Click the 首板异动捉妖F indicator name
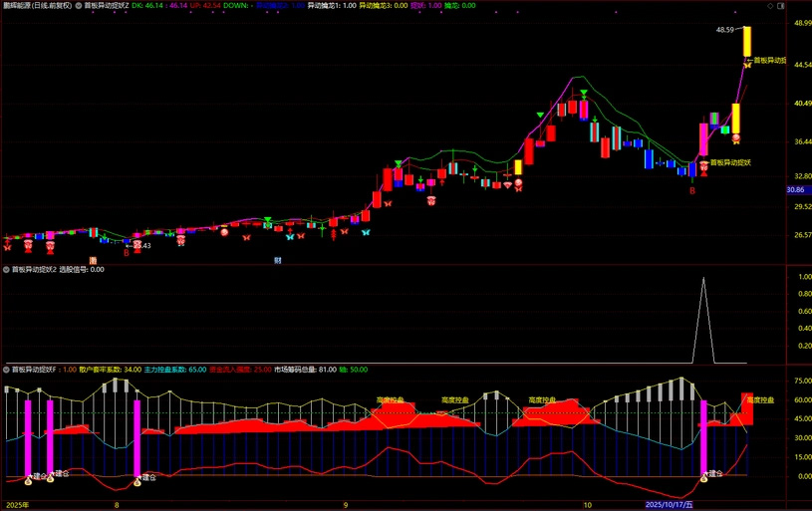Viewport: 812px width, 511px height. (36, 370)
